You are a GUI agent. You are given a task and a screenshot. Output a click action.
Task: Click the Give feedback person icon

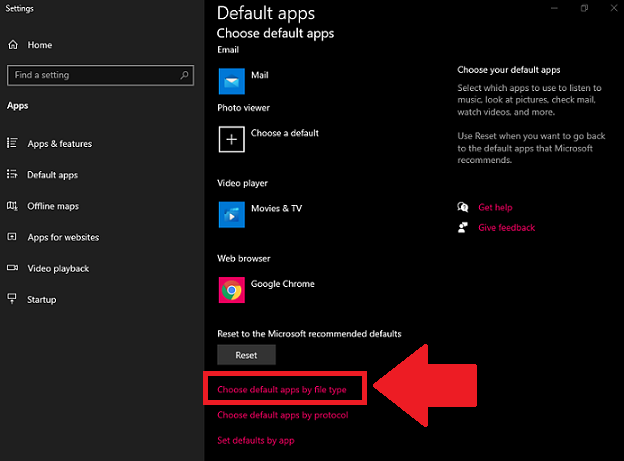click(462, 227)
